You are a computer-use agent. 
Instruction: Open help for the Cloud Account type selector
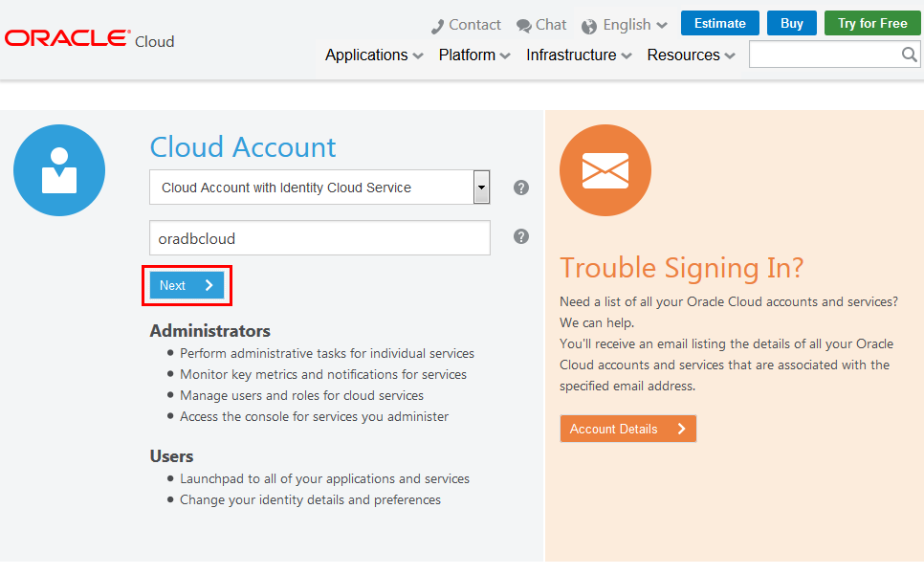pyautogui.click(x=520, y=188)
